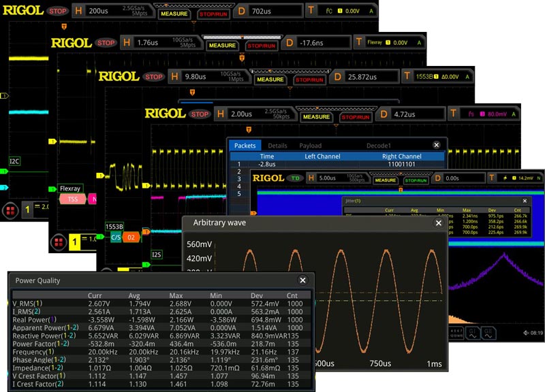This screenshot has width=545, height=392.
Task: Click function navigation icon on Flexray scope
Action: [x=59, y=241]
